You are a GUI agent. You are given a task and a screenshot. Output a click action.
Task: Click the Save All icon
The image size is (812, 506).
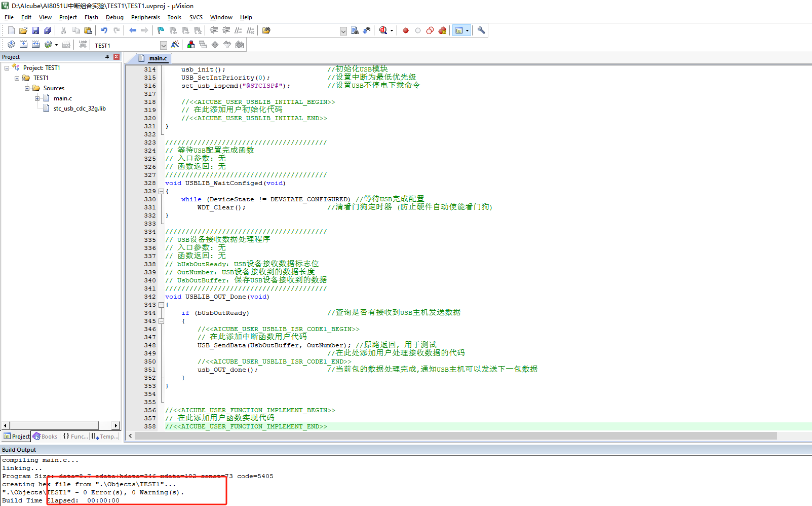coord(48,30)
